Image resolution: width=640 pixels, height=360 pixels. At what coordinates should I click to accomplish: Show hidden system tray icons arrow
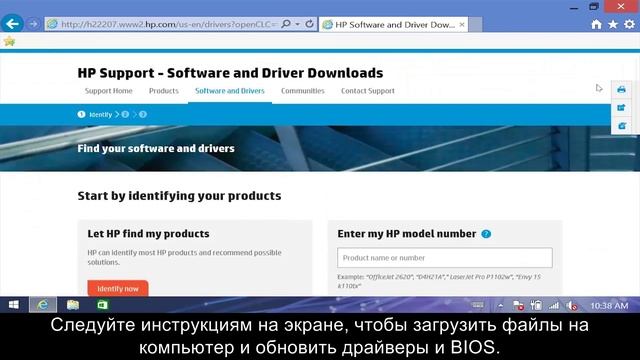point(500,306)
